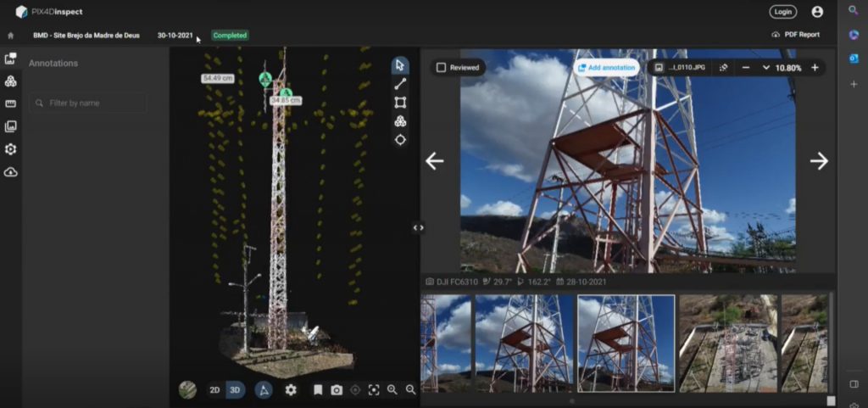Expand or collapse the panel splitter handle

tap(418, 227)
